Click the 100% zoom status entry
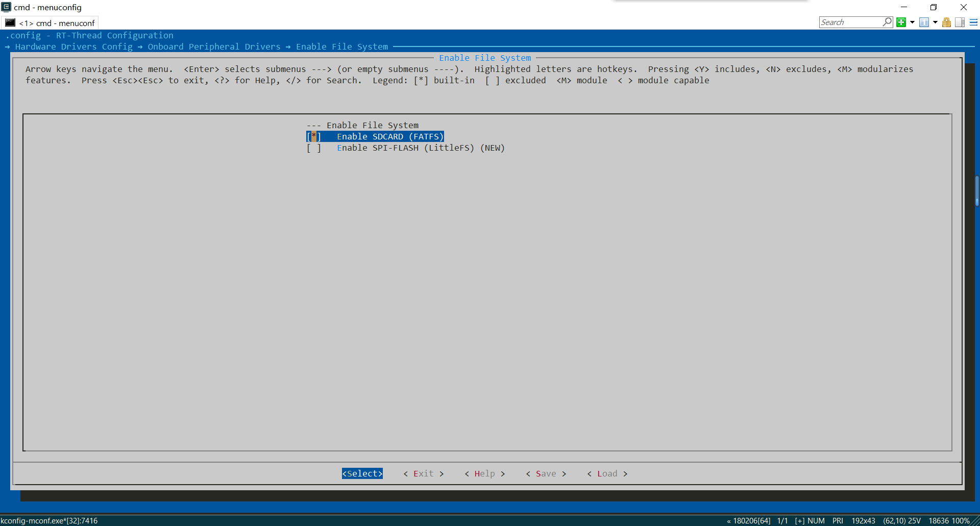Screen dimensions: 980x526 click(961, 520)
